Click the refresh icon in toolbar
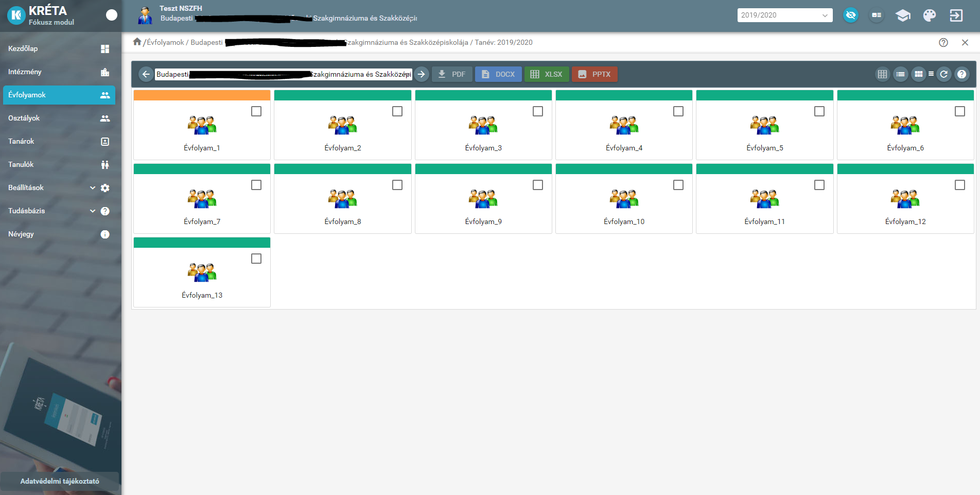Viewport: 980px width, 495px height. click(944, 74)
